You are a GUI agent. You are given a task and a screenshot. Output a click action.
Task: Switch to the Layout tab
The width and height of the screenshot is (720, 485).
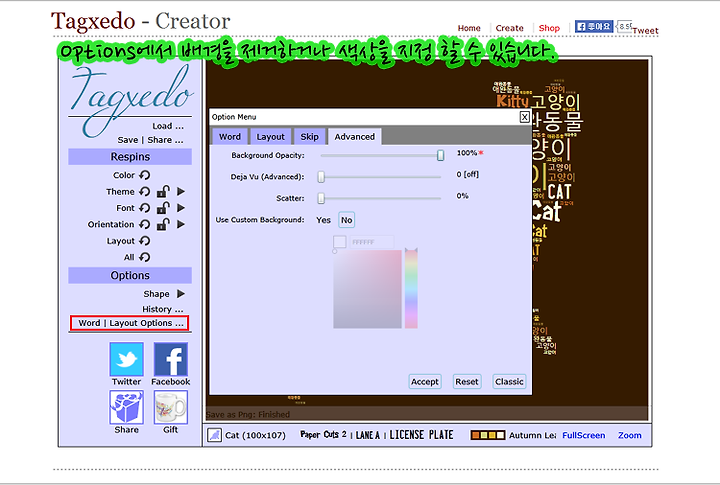click(x=270, y=137)
